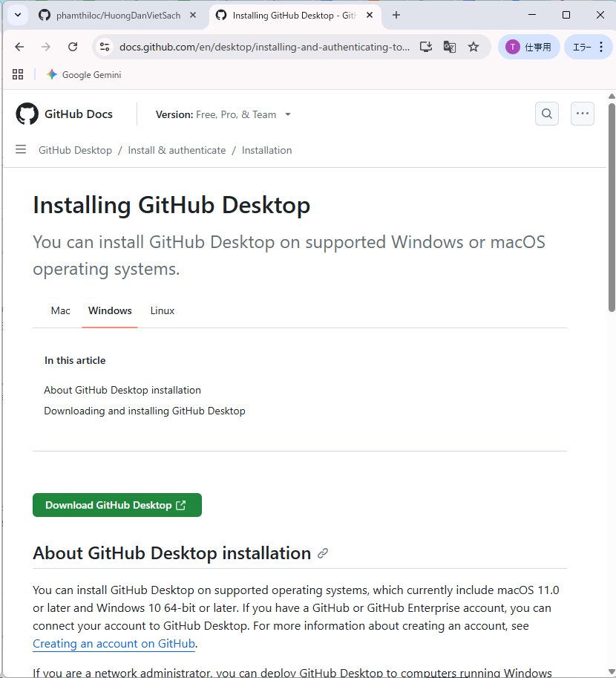Open the three-dot more options menu on Docs header
The width and height of the screenshot is (616, 678).
point(583,114)
